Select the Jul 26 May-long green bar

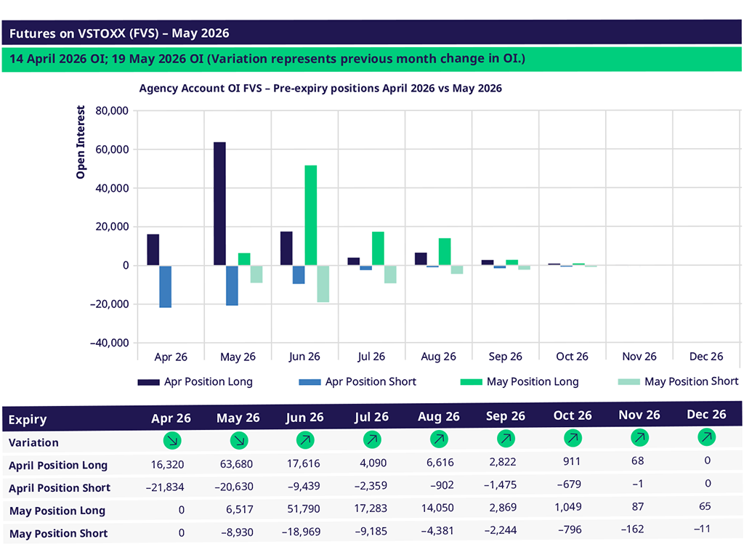pos(378,248)
